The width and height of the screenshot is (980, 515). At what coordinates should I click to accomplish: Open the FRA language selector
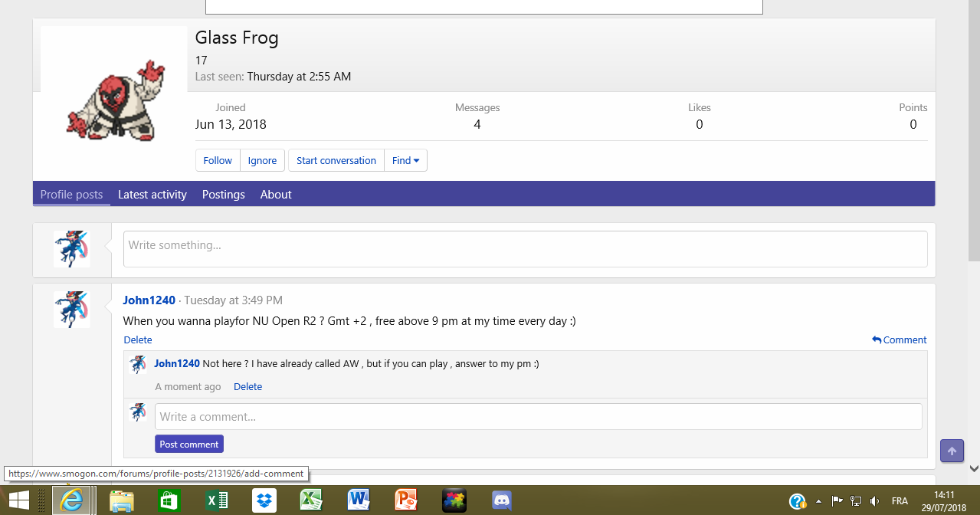[900, 501]
